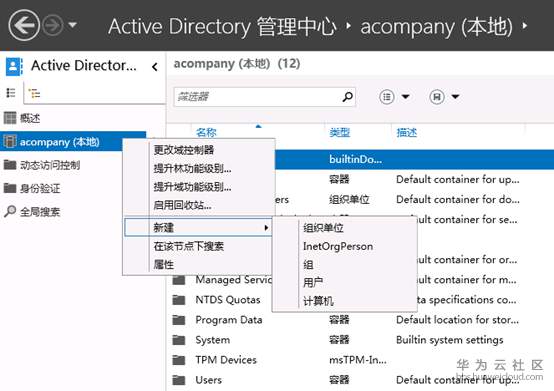The image size is (554, 391).
Task: Click the TPM Devices folder icon
Action: pyautogui.click(x=179, y=360)
